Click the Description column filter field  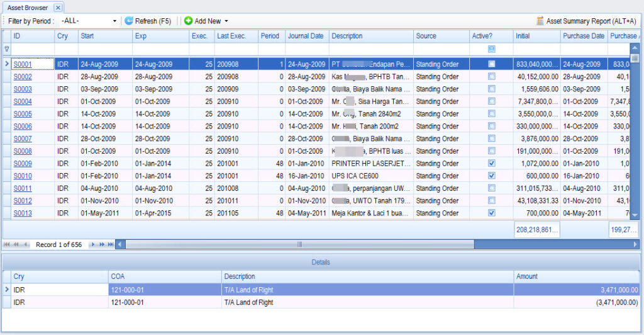click(x=371, y=48)
